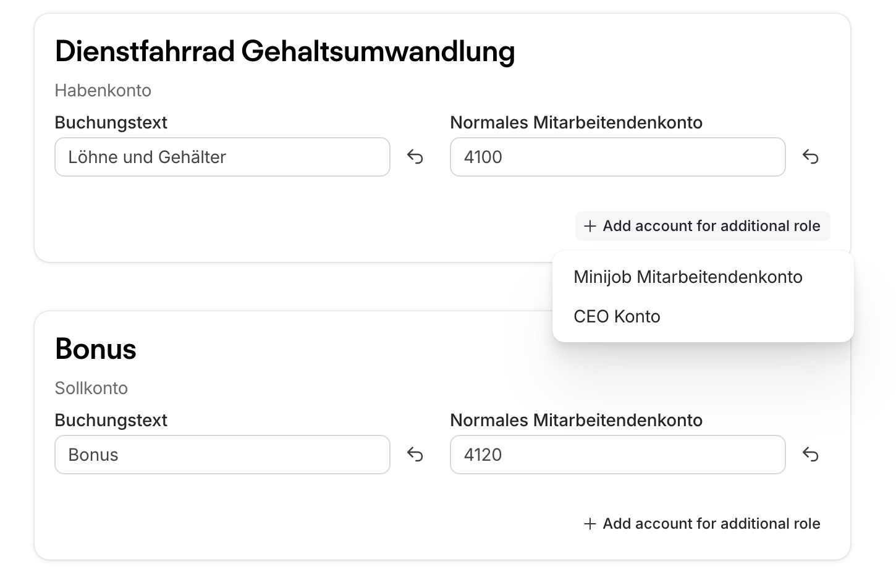The height and width of the screenshot is (588, 896).
Task: Add account for additional role in Bonus
Action: 703,524
